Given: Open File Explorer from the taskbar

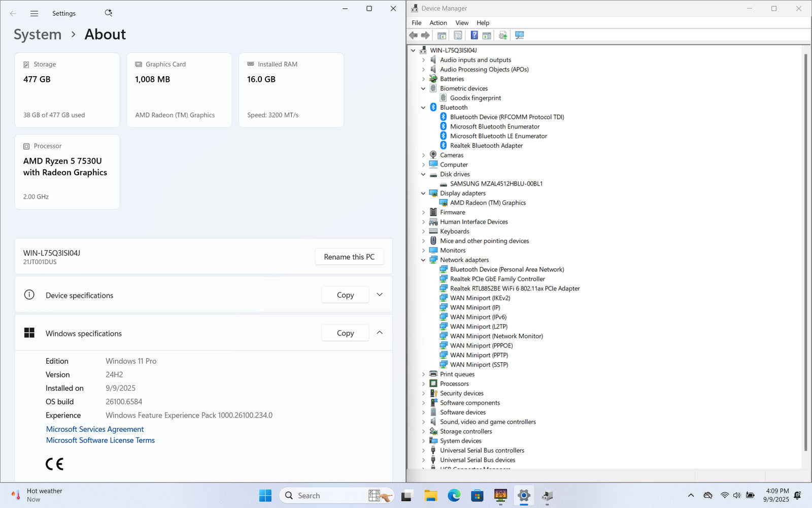Looking at the screenshot, I should pos(430,495).
